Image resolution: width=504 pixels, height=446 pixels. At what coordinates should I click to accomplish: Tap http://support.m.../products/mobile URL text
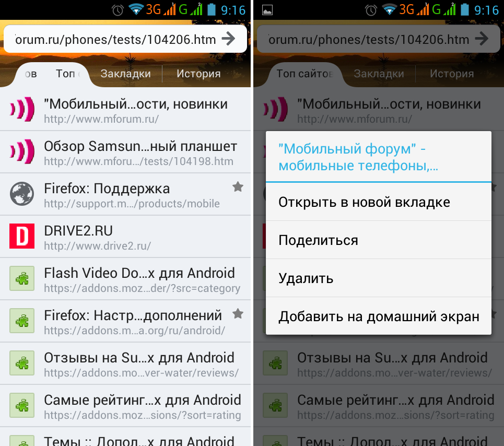(x=132, y=204)
